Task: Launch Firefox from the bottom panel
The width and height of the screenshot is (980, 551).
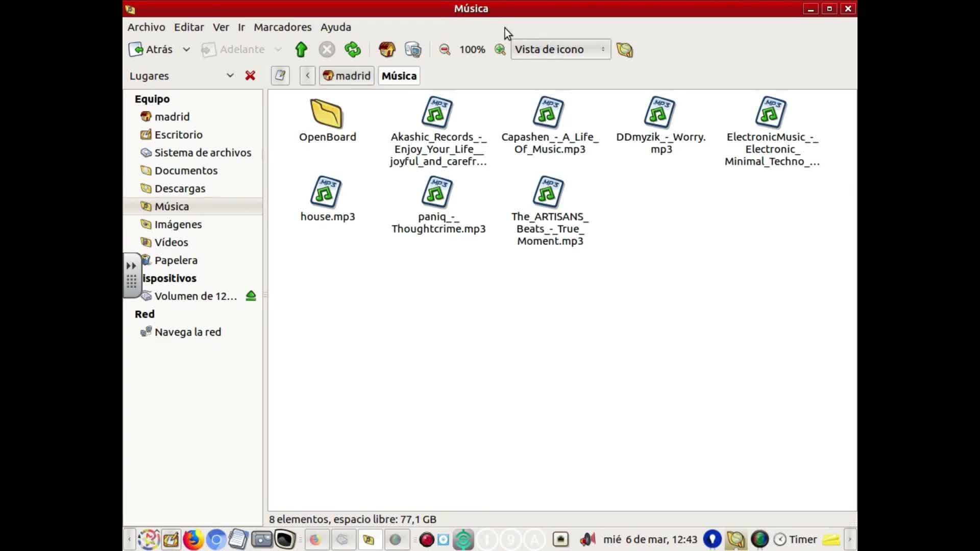Action: pyautogui.click(x=193, y=539)
